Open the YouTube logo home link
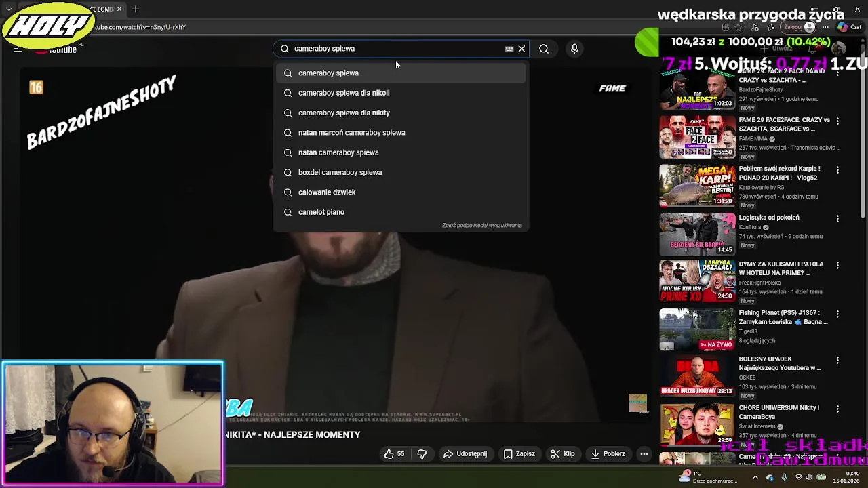Screen dimensions: 868x488 click(x=58, y=49)
